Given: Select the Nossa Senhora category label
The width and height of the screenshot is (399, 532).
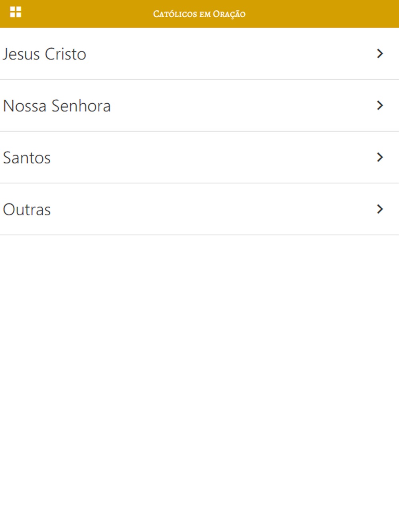Looking at the screenshot, I should coord(57,106).
